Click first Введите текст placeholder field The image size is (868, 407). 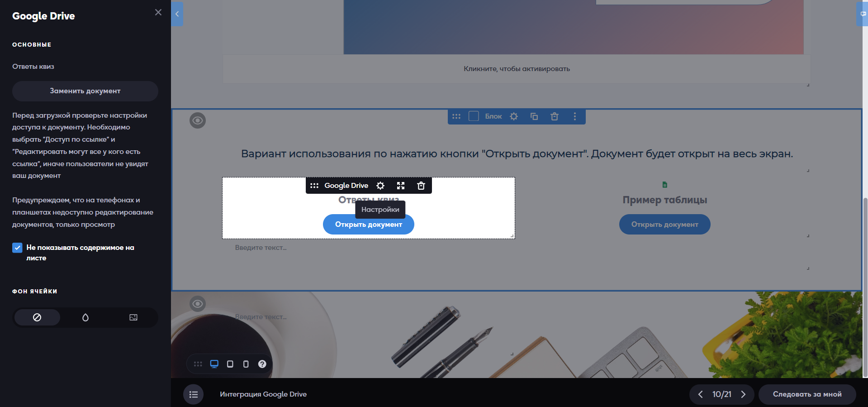[261, 248]
